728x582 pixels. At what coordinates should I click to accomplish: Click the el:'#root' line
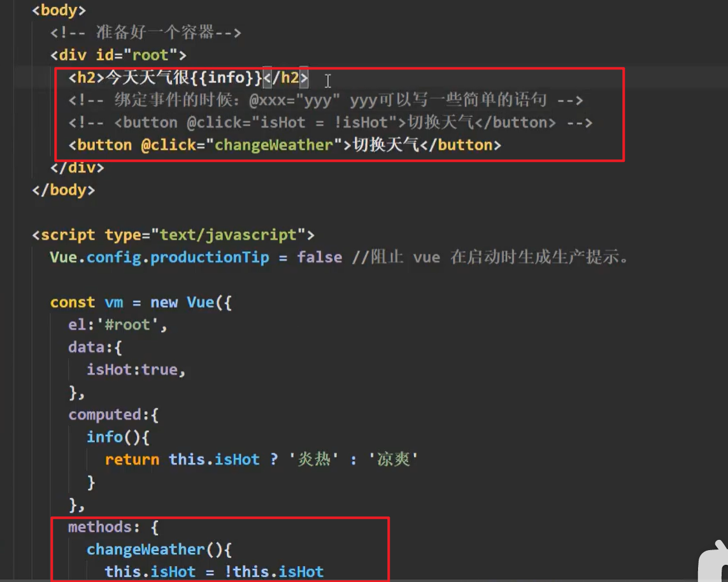point(118,325)
